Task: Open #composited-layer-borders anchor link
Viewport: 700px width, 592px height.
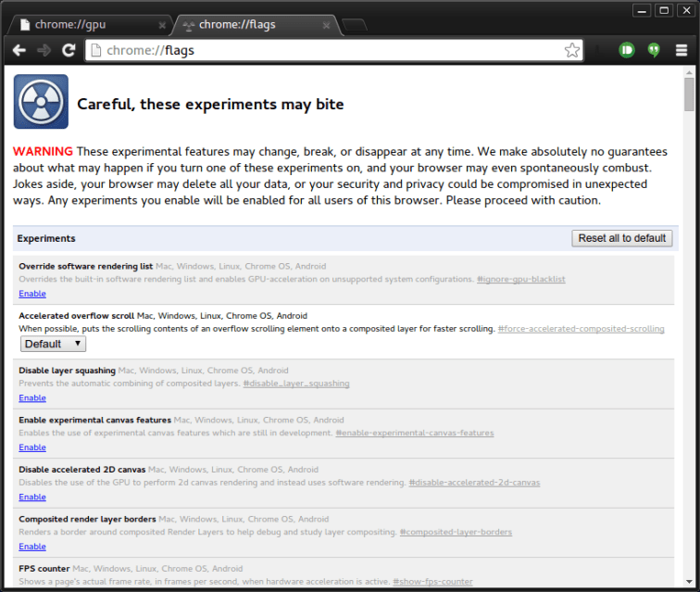Action: (x=456, y=532)
